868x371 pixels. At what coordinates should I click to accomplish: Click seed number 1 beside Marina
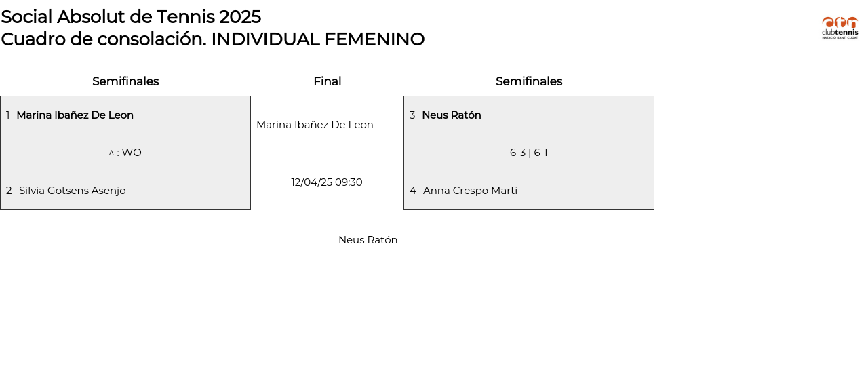tap(8, 115)
